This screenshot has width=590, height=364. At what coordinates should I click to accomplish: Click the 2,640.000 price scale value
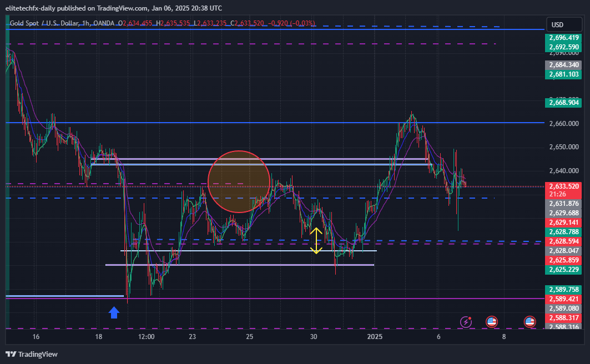click(x=564, y=171)
